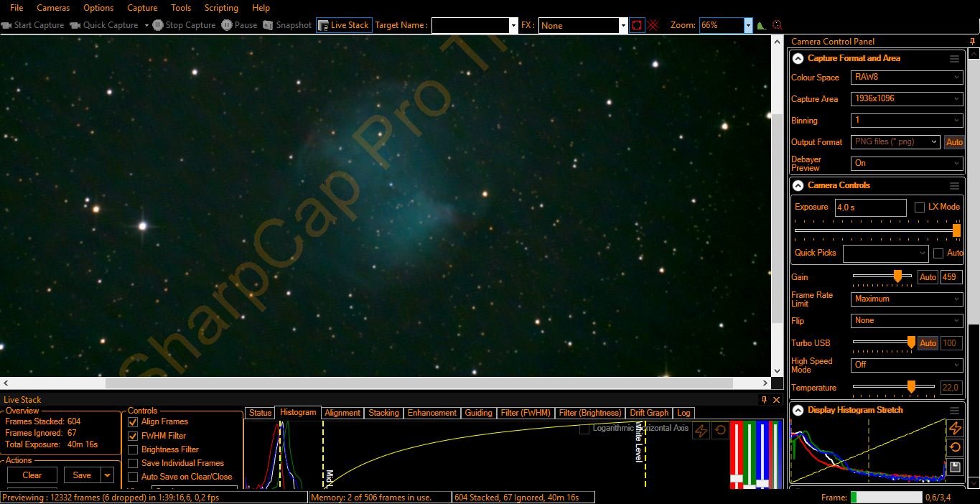
Task: Enable Brightness Filter checkbox
Action: [x=133, y=449]
